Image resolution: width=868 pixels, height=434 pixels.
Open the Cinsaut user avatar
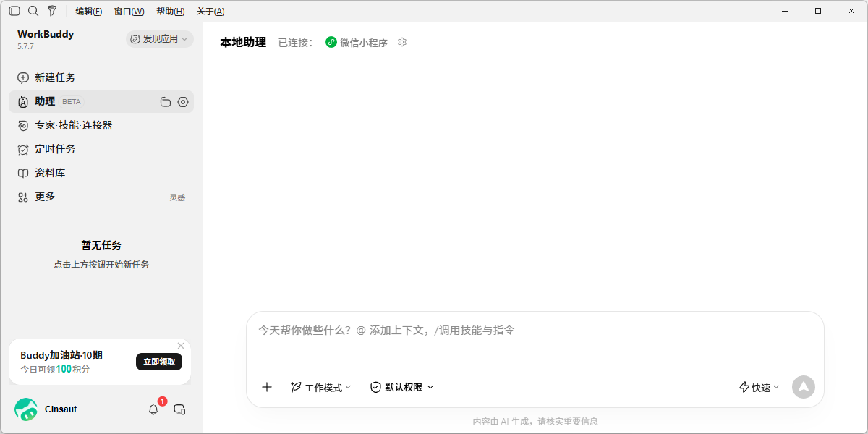tap(26, 409)
